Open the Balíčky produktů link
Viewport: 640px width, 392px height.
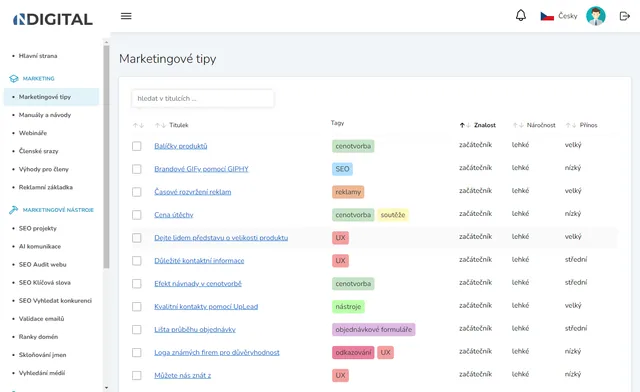coord(181,146)
